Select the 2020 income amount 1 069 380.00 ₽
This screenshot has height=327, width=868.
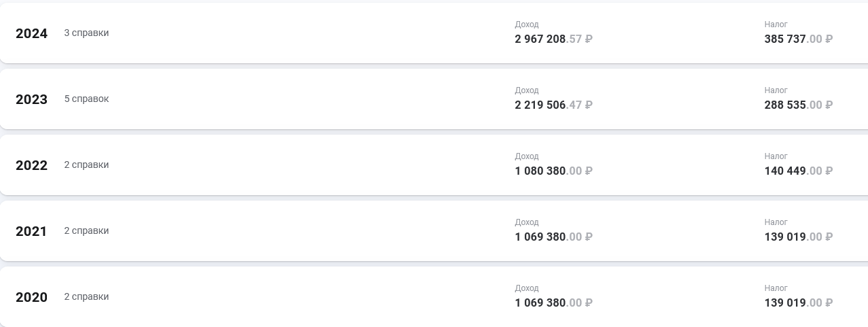pyautogui.click(x=553, y=303)
